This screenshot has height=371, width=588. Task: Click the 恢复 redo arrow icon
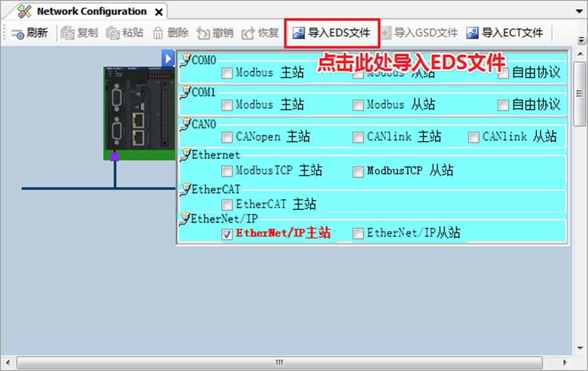pyautogui.click(x=248, y=33)
